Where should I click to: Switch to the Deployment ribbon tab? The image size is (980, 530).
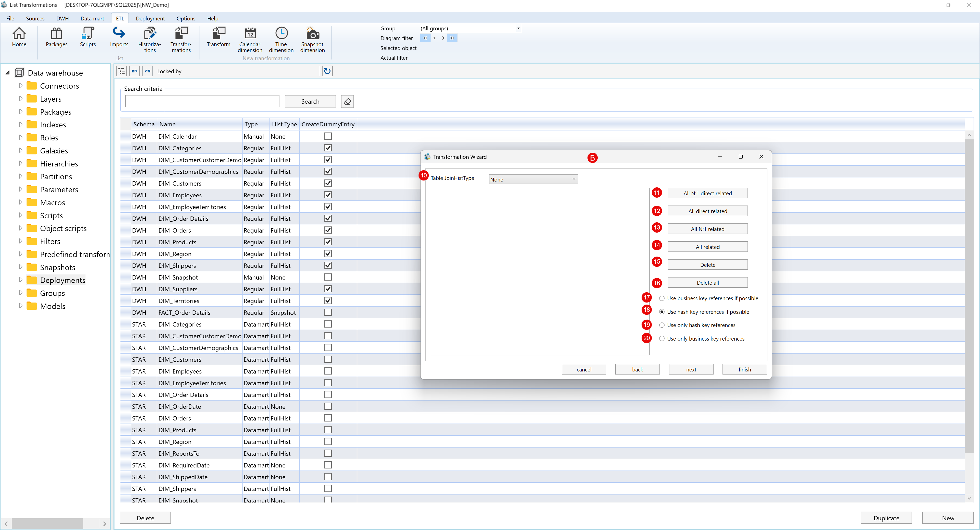(x=150, y=18)
